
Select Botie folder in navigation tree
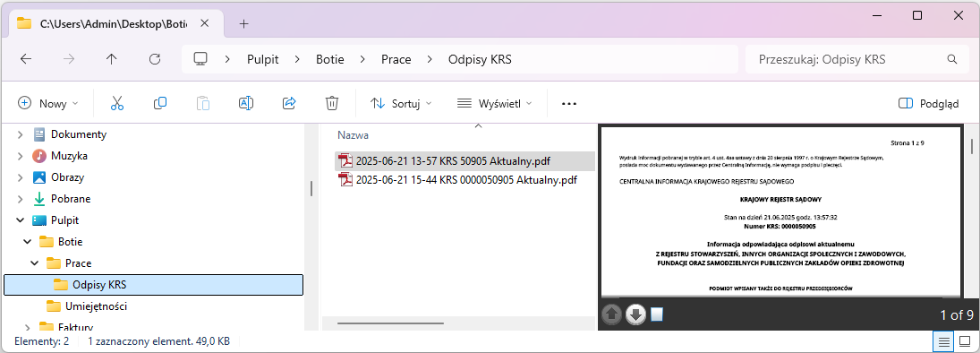(x=70, y=242)
